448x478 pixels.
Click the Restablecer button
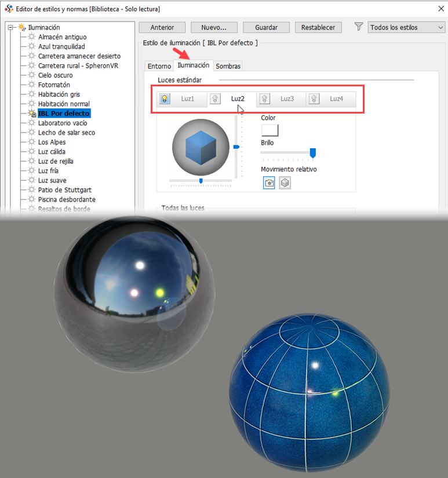tap(318, 27)
